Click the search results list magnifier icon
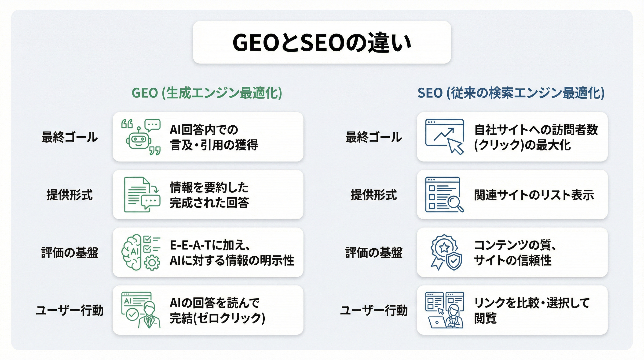Viewport: 644px width, 360px height. tap(444, 195)
